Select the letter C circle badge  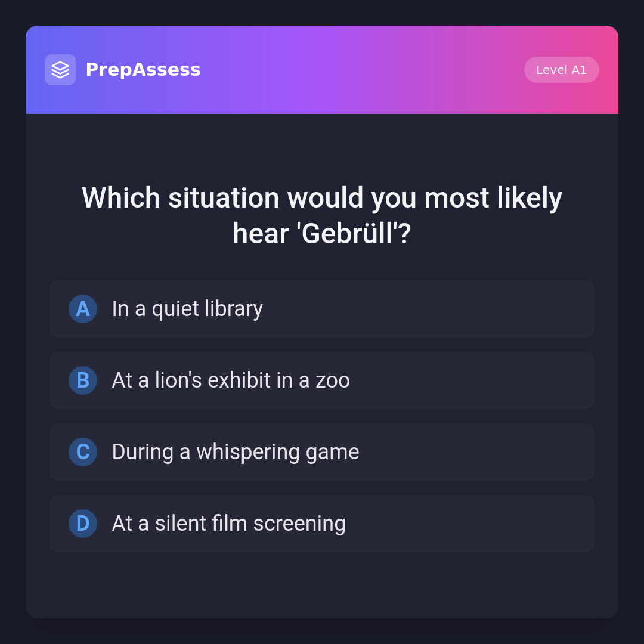[83, 452]
